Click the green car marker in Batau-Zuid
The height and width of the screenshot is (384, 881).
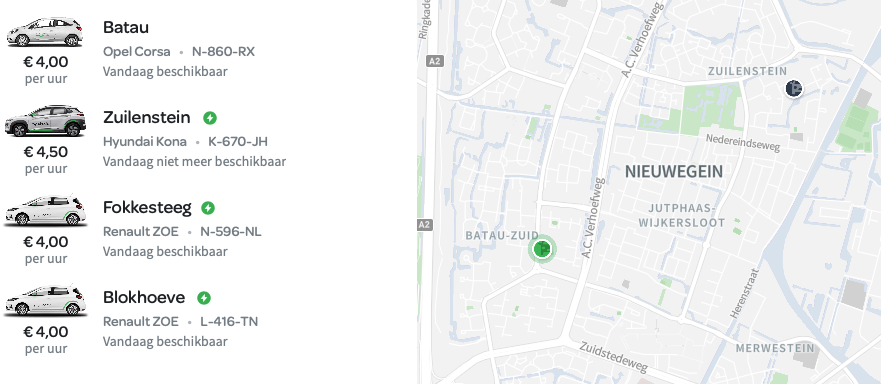(542, 249)
